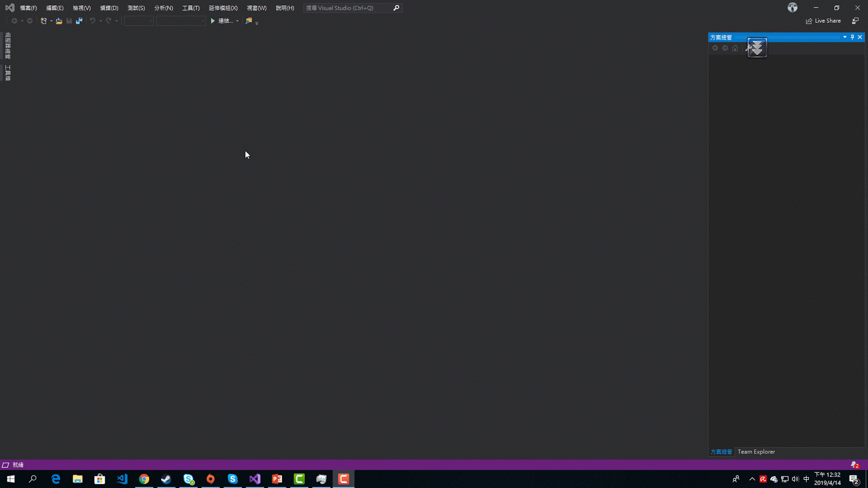Open the notifications bell in the status bar

point(853,465)
